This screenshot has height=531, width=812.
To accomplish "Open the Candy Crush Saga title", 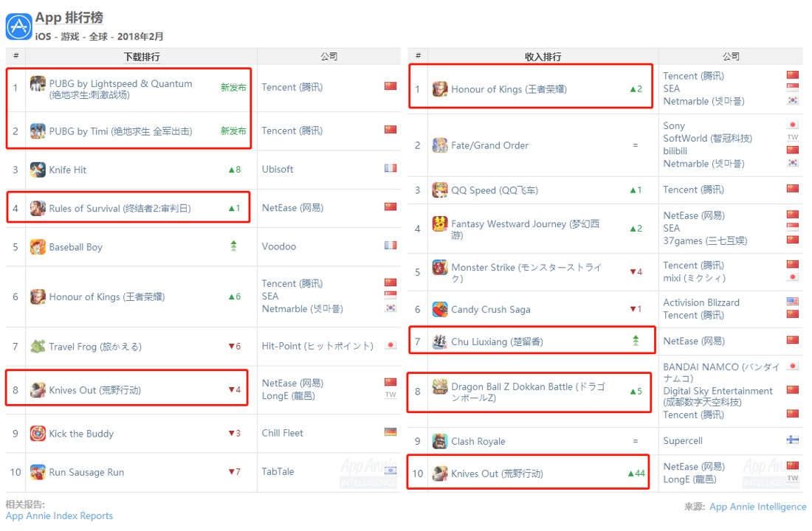I will point(491,310).
